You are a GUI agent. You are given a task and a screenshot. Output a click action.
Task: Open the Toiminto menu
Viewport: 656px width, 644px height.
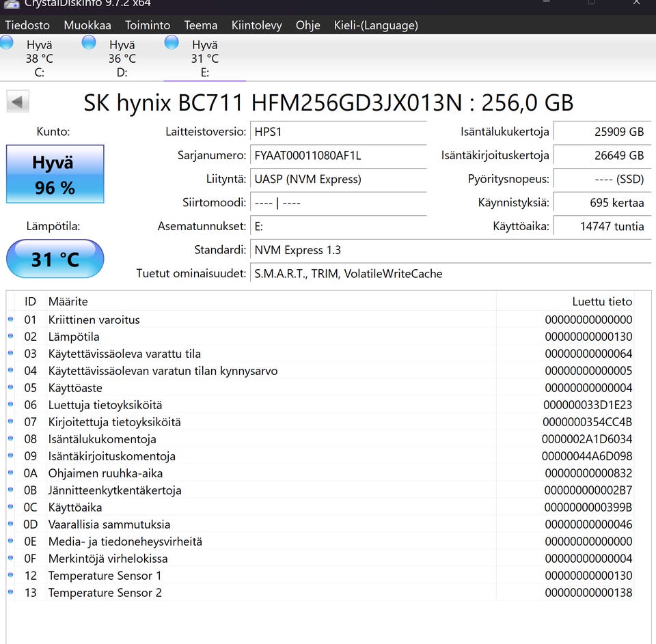(148, 25)
